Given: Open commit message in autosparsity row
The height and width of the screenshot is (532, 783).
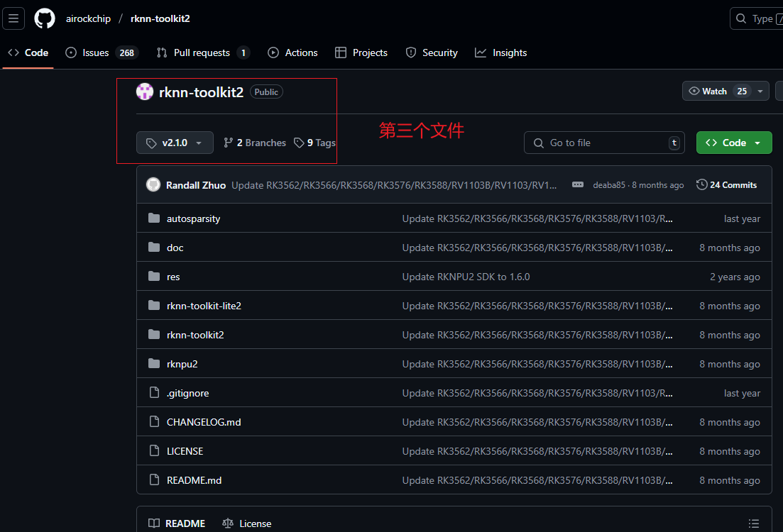Looking at the screenshot, I should [x=537, y=218].
